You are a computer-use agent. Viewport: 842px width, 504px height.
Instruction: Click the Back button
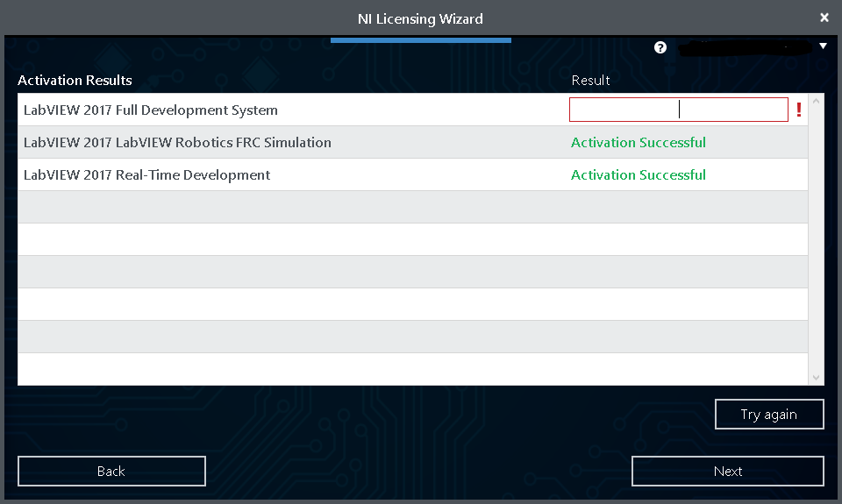111,472
